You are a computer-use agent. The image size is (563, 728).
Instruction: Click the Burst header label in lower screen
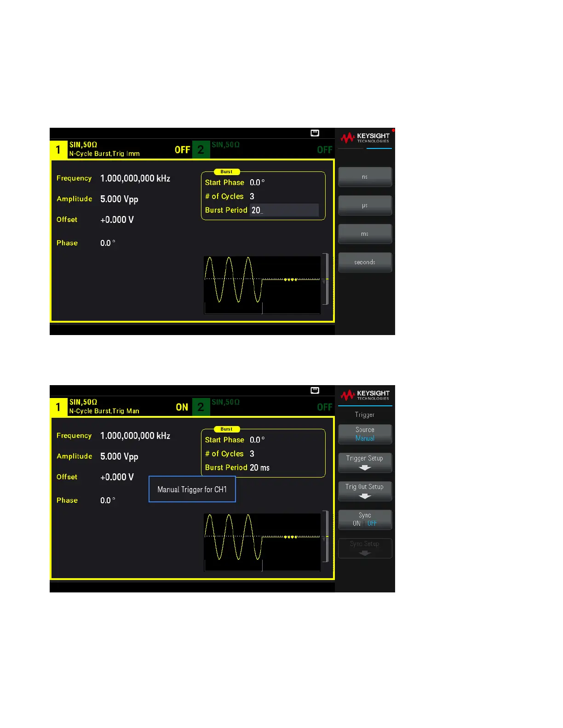click(227, 429)
